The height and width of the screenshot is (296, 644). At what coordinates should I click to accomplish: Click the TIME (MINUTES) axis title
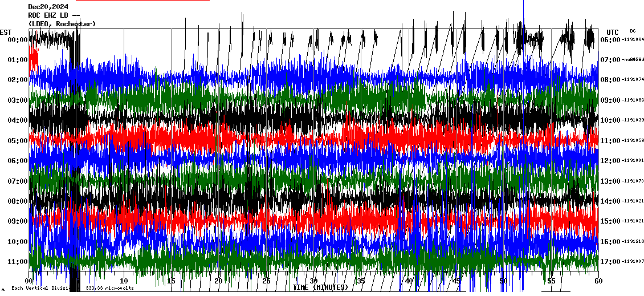(x=320, y=287)
